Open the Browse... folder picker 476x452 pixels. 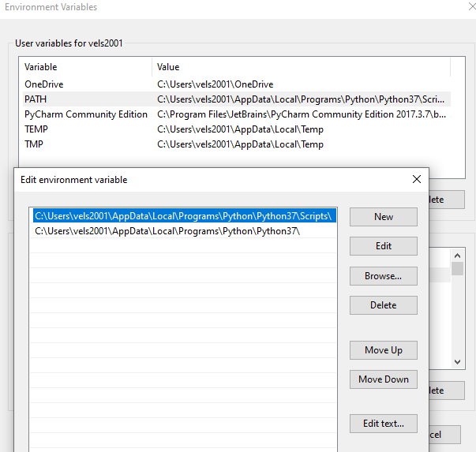pos(384,276)
